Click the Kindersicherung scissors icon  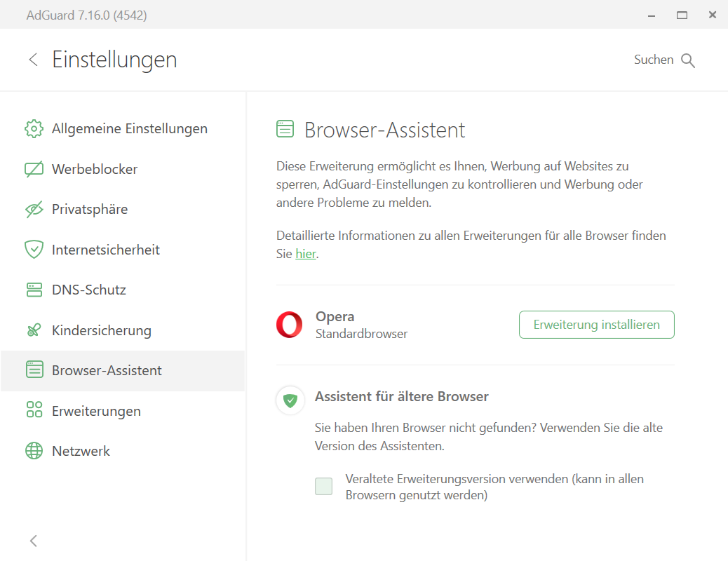[34, 330]
